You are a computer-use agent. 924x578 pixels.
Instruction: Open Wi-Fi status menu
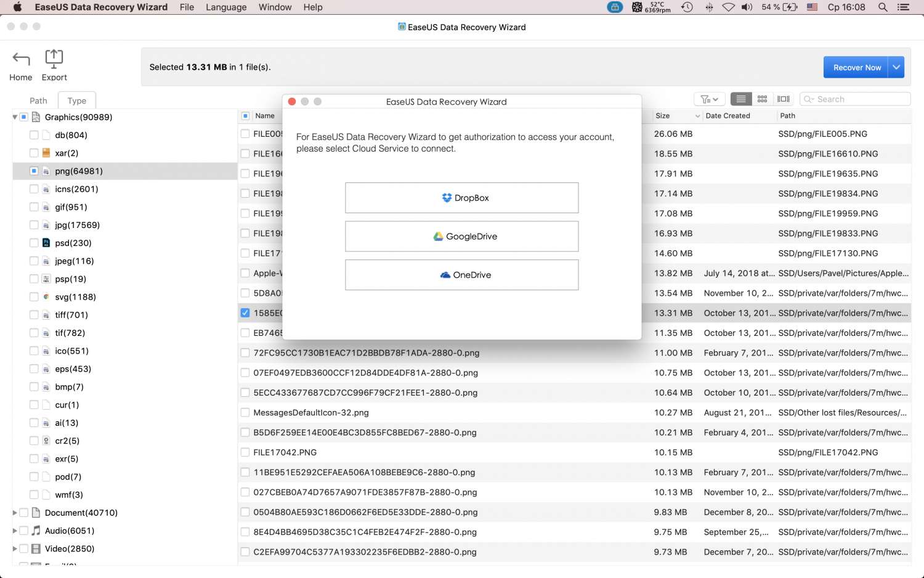728,7
